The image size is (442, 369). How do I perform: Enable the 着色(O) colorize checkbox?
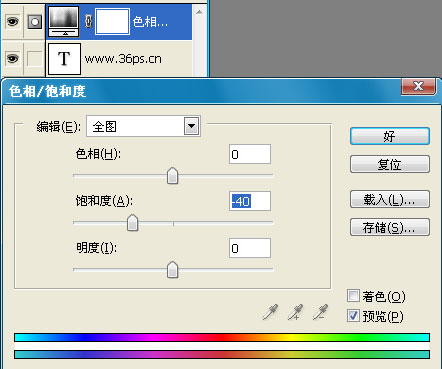[x=353, y=296]
